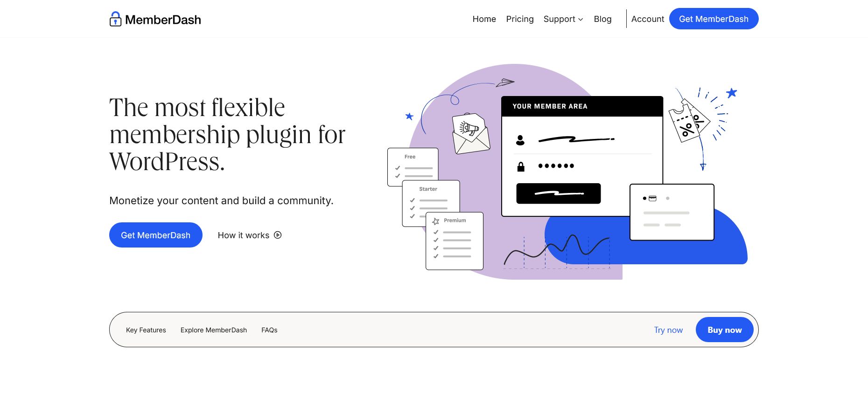Jump to the Key Features section
The image size is (868, 406).
tap(146, 330)
